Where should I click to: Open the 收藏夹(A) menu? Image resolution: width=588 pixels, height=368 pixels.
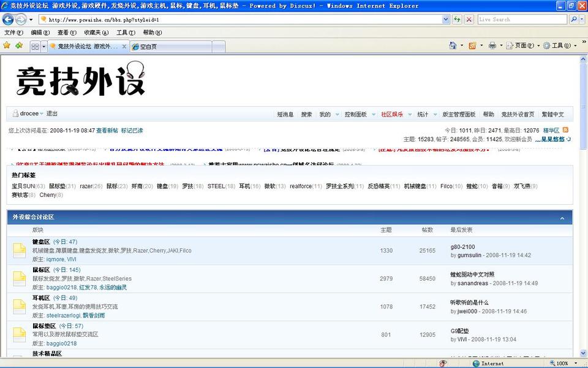click(96, 33)
